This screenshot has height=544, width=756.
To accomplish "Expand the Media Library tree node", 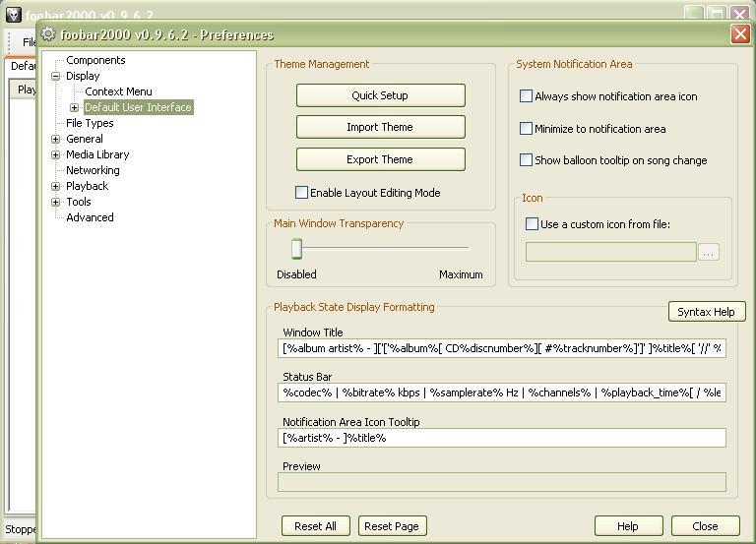I will (x=56, y=155).
